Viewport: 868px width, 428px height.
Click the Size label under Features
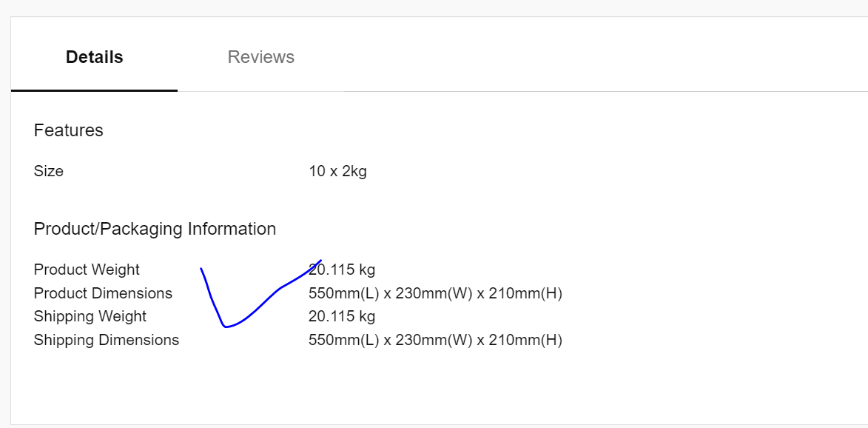coord(49,171)
